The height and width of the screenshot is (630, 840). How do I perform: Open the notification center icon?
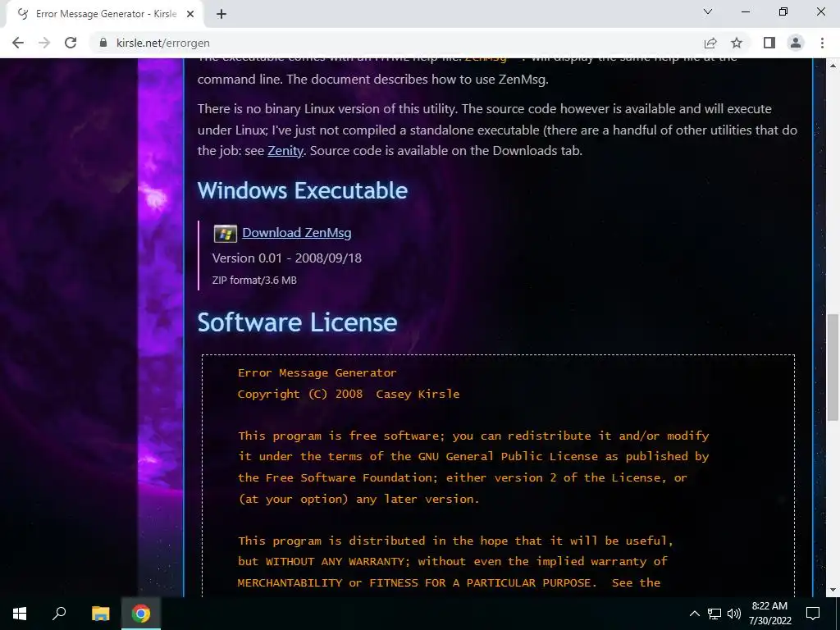(813, 614)
